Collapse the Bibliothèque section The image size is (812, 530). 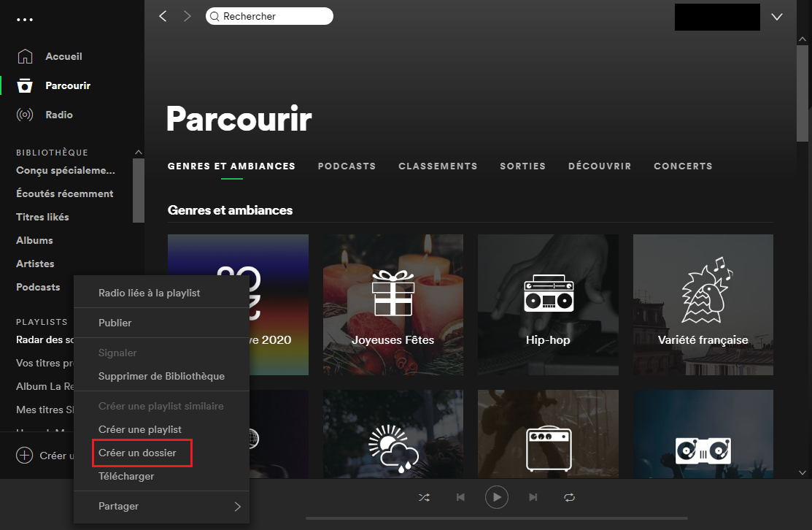[139, 152]
